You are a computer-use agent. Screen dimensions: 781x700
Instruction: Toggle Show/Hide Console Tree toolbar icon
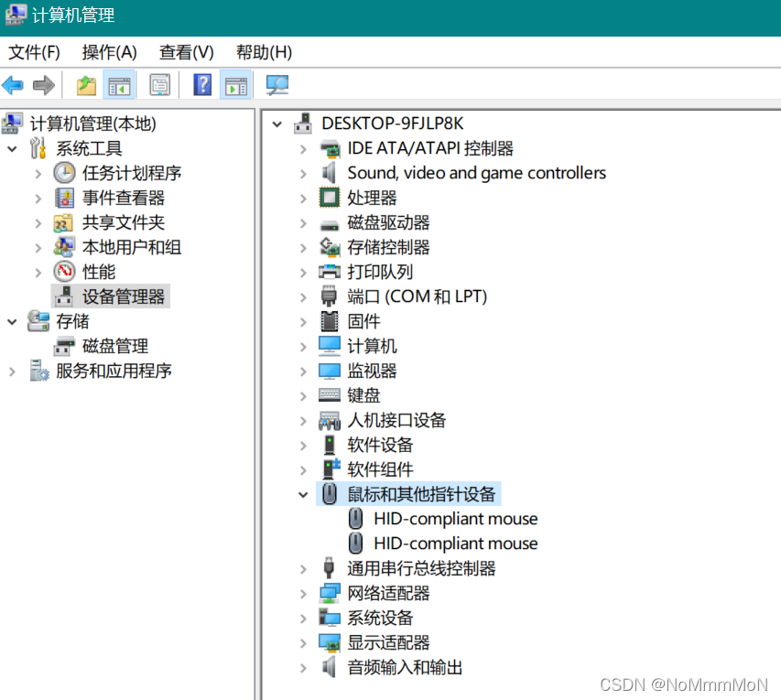pyautogui.click(x=119, y=85)
